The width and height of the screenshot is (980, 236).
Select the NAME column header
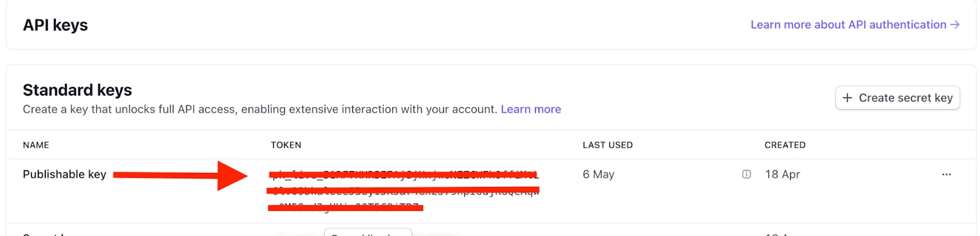pos(36,145)
